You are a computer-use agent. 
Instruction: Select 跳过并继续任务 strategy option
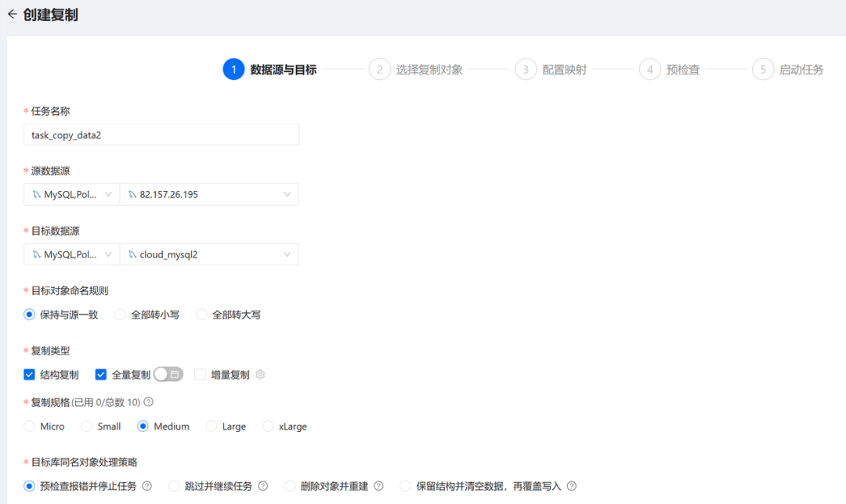coord(174,486)
